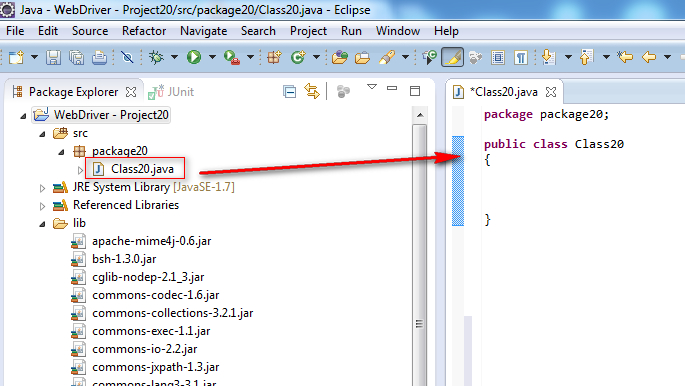The height and width of the screenshot is (386, 685).
Task: Toggle Skip All Breakpoints icon
Action: [x=127, y=57]
